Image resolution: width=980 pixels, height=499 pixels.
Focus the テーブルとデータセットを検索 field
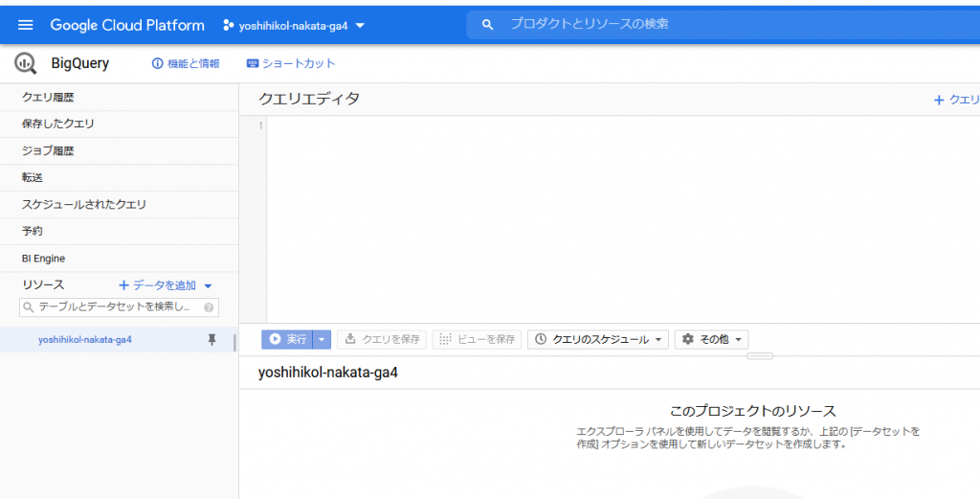coord(119,307)
